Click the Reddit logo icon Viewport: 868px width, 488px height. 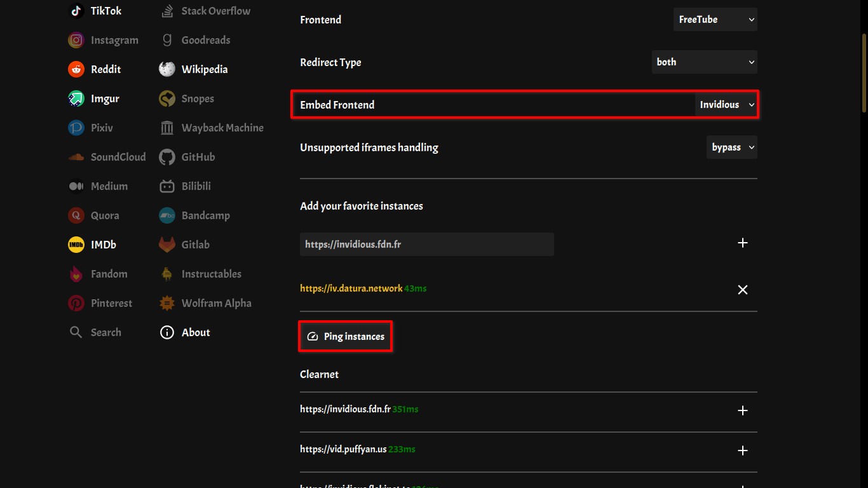(76, 69)
